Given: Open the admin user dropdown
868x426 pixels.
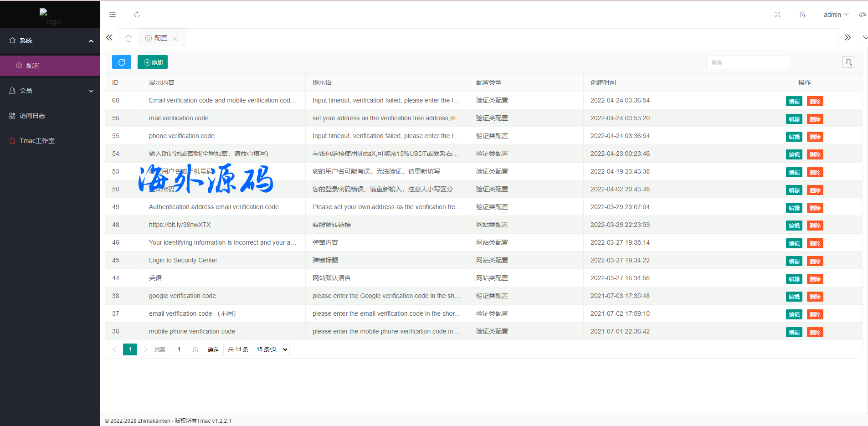Looking at the screenshot, I should click(835, 15).
